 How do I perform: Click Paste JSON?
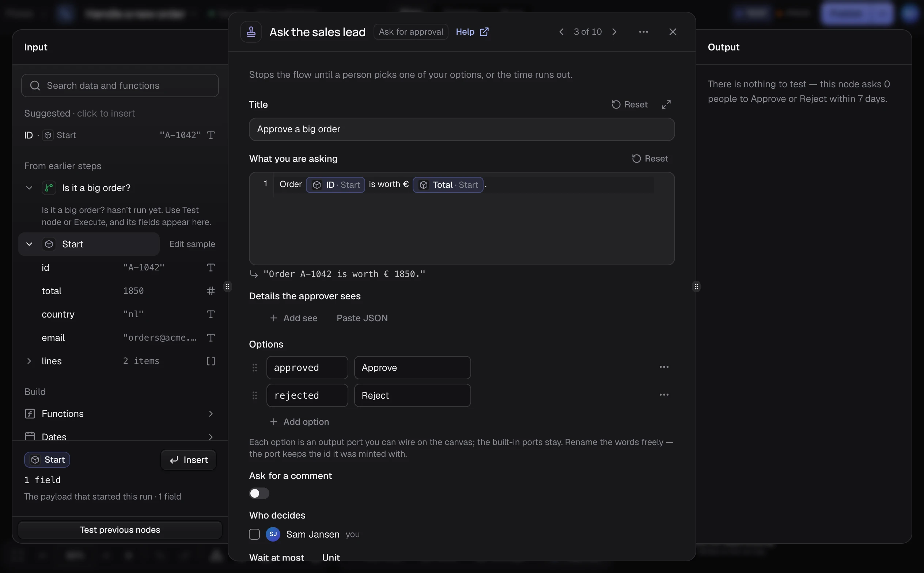362,318
